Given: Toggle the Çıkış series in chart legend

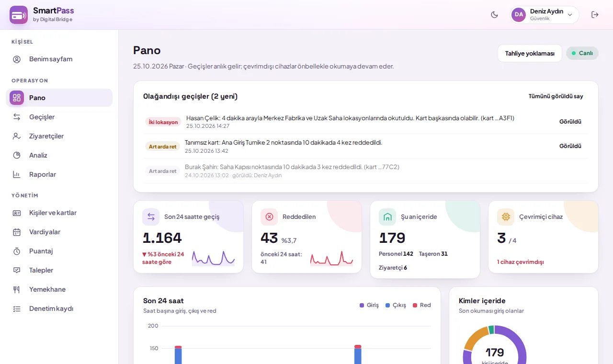Looking at the screenshot, I should tap(396, 305).
